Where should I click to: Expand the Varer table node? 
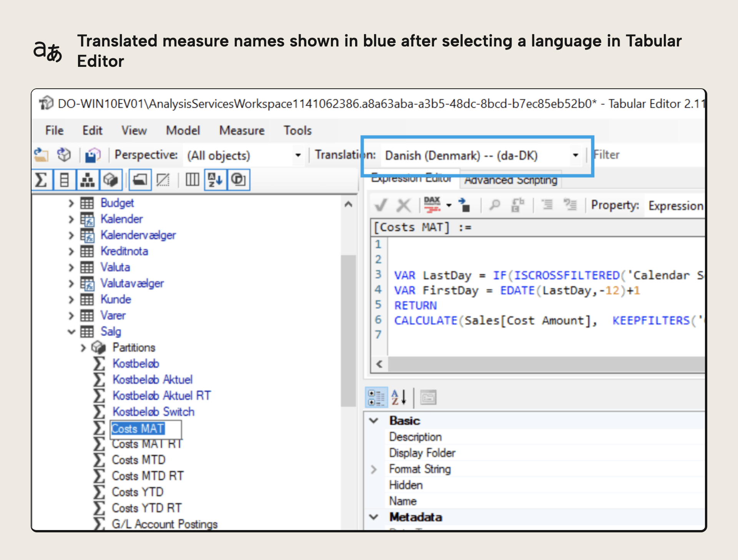(x=71, y=316)
